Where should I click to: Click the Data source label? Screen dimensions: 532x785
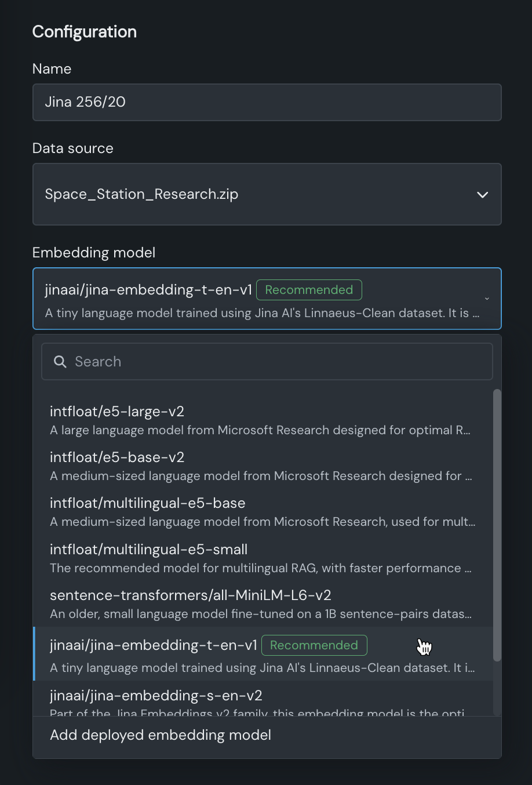[x=73, y=148]
